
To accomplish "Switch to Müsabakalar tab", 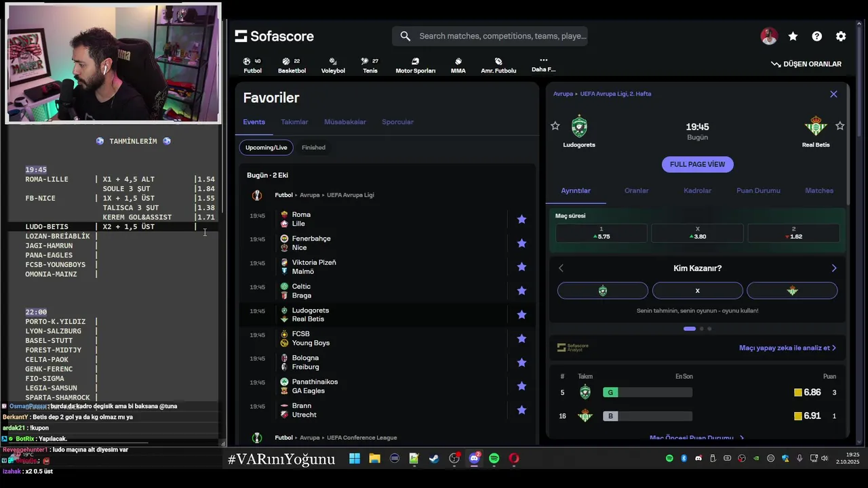I will (345, 122).
